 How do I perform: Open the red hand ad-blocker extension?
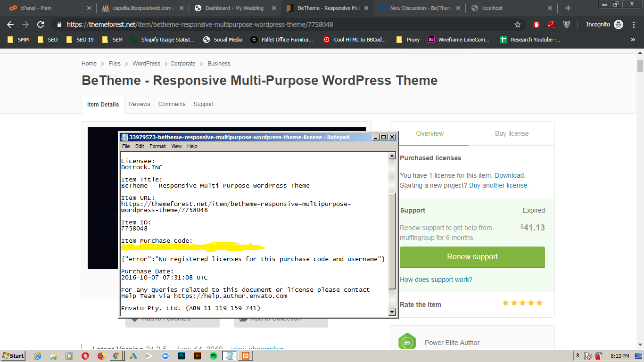[x=537, y=25]
